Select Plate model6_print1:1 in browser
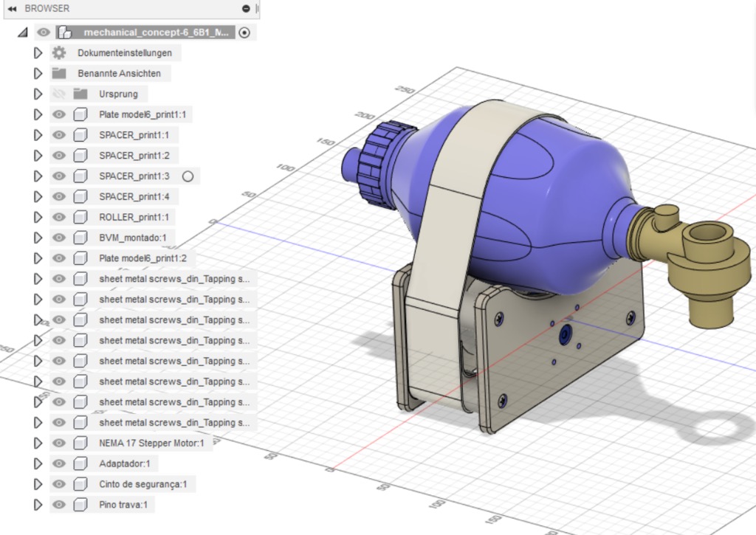Viewport: 756px width, 535px height. pos(142,114)
